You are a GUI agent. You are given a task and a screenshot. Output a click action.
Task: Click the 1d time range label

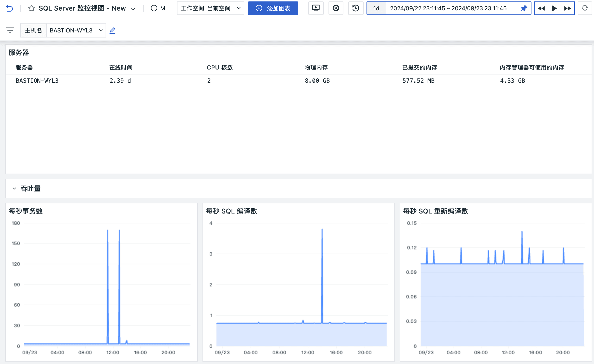coord(376,8)
